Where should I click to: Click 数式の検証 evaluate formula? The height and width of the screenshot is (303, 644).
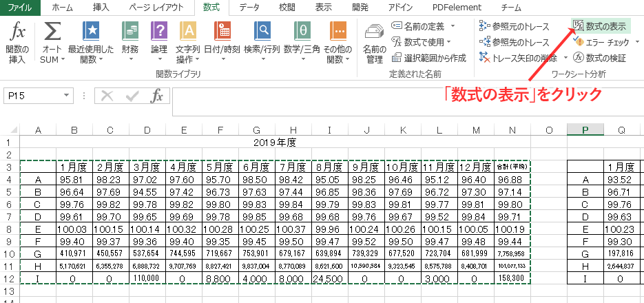pyautogui.click(x=600, y=58)
